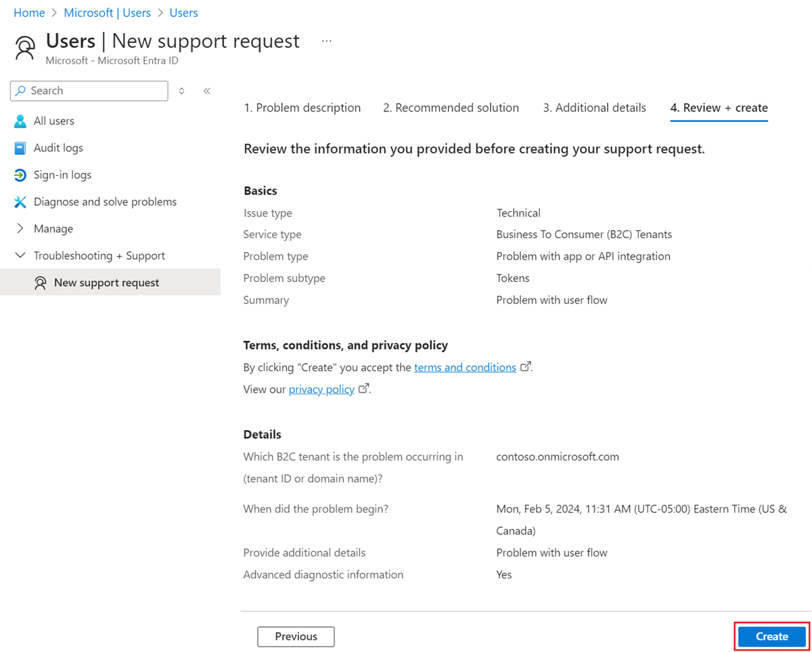The image size is (812, 652).
Task: Switch to the Problem description tab
Action: [302, 108]
